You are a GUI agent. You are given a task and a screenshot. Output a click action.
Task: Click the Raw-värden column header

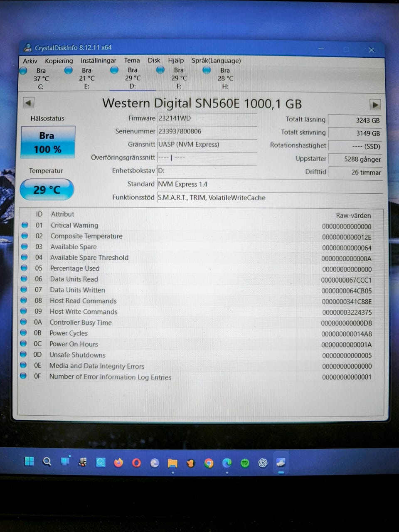353,215
